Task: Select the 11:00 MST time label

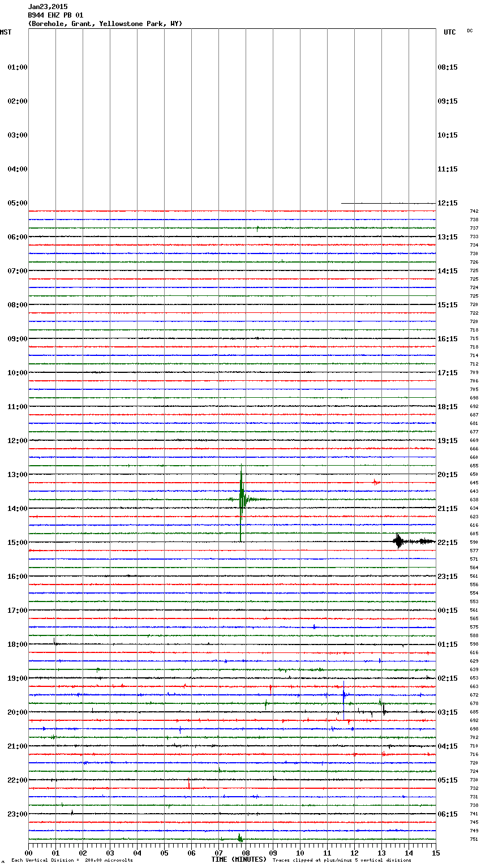Action: pyautogui.click(x=18, y=407)
